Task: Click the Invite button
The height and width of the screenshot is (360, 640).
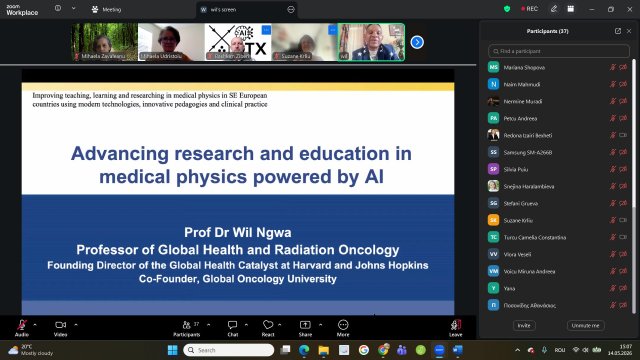Action: click(524, 325)
